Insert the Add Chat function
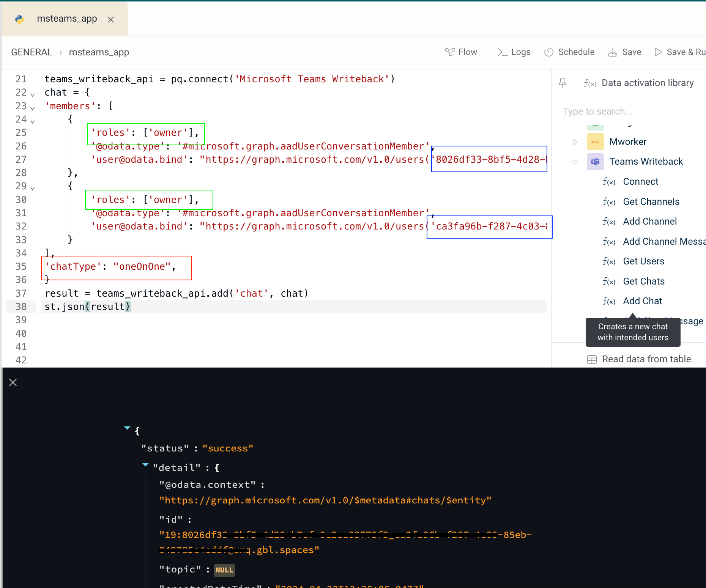Image resolution: width=706 pixels, height=588 pixels. click(x=643, y=301)
